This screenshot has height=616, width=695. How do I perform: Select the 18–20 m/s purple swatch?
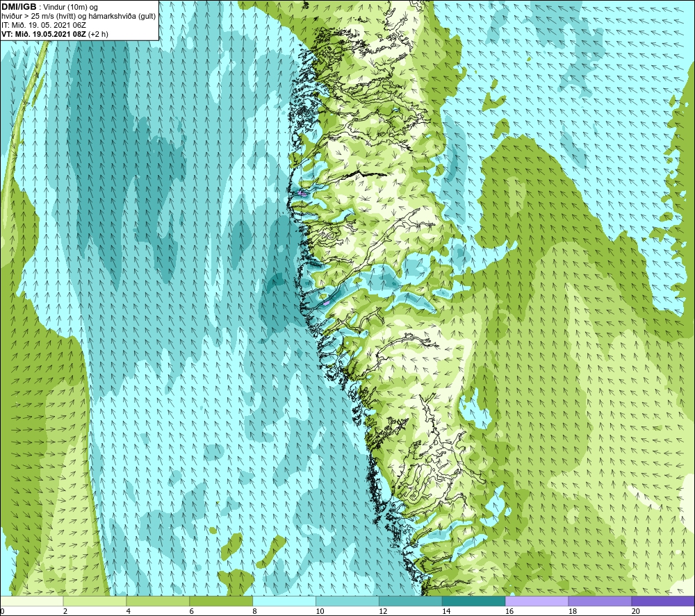coord(600,601)
